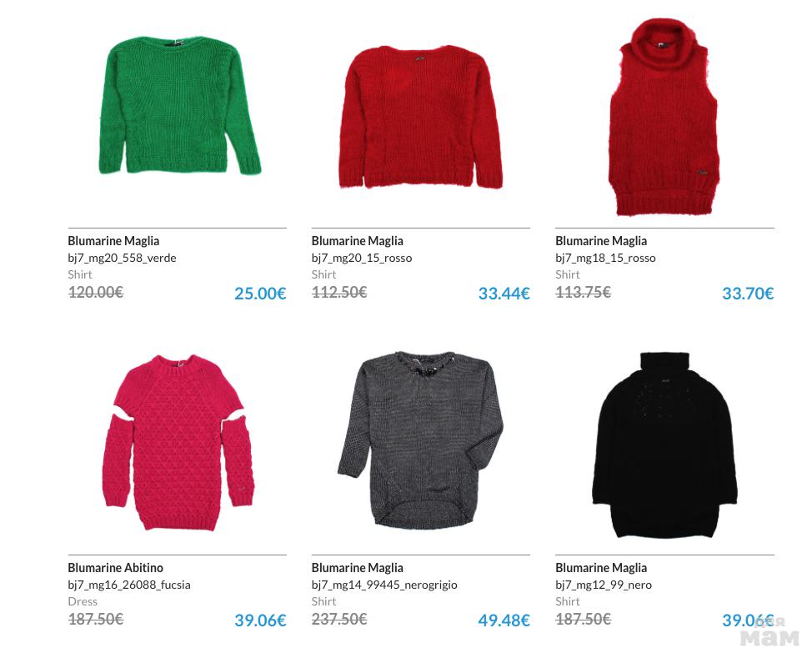Select the 49.48€ sale price
Image resolution: width=812 pixels, height=658 pixels.
tap(504, 620)
